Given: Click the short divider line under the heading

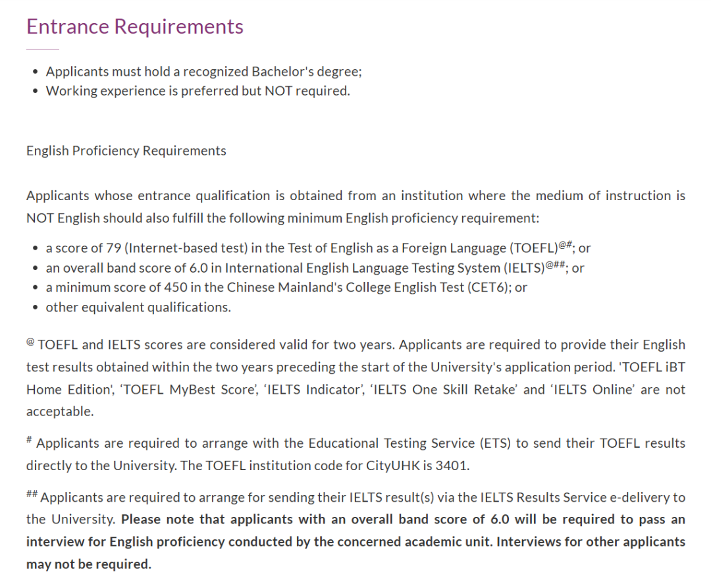Looking at the screenshot, I should point(43,49).
